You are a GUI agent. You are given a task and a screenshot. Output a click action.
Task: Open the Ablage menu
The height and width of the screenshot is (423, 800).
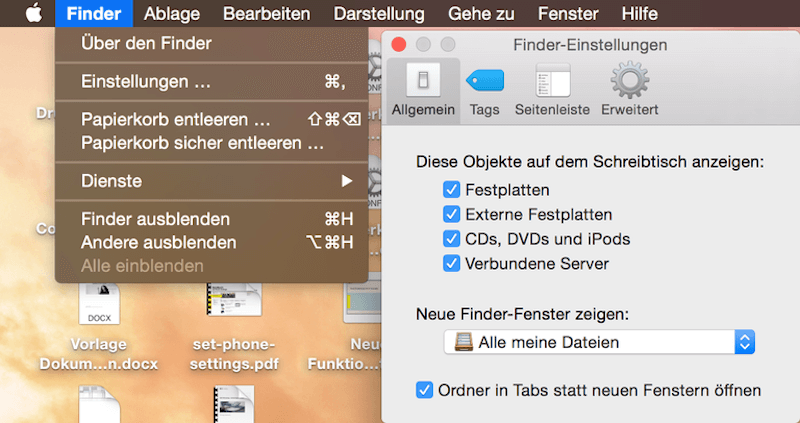(x=172, y=13)
